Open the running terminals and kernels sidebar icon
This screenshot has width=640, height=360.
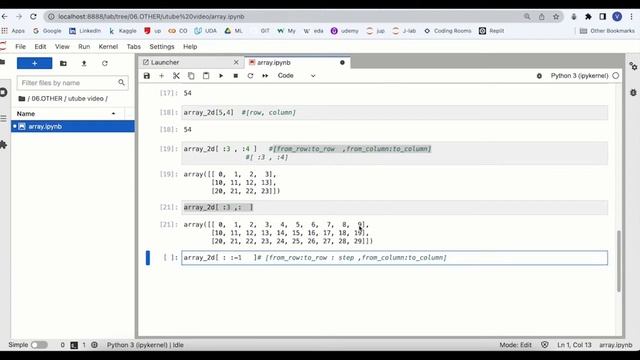click(x=3, y=92)
